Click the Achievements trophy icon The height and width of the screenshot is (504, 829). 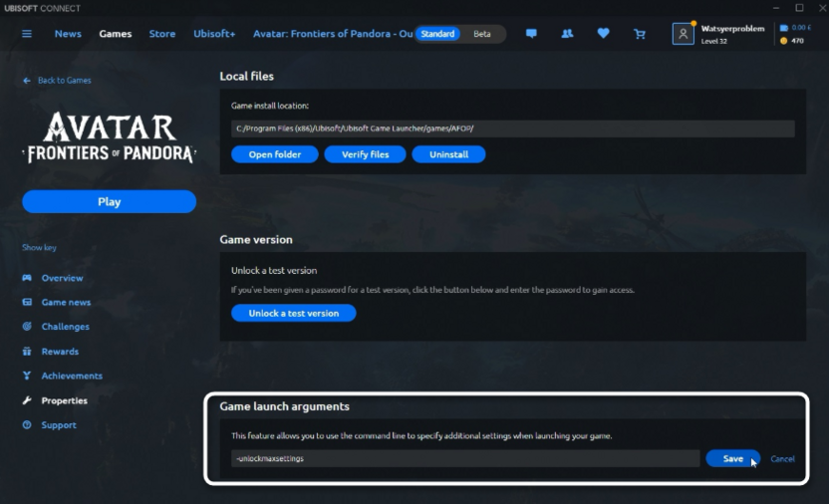(27, 376)
